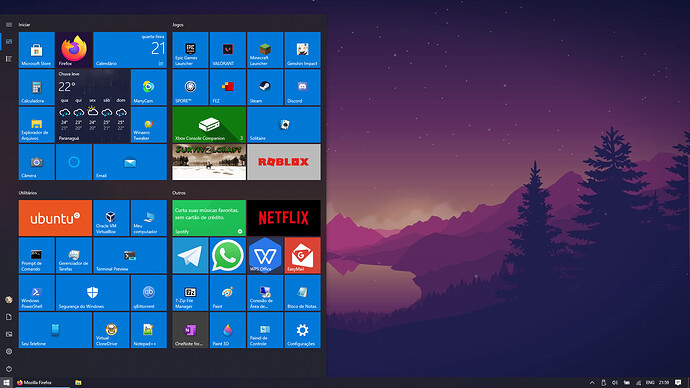
Task: Launch the Telegram tile
Action: coord(190,255)
